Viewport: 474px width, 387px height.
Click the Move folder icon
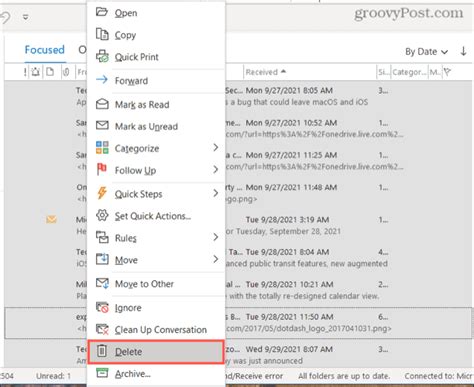coord(102,259)
